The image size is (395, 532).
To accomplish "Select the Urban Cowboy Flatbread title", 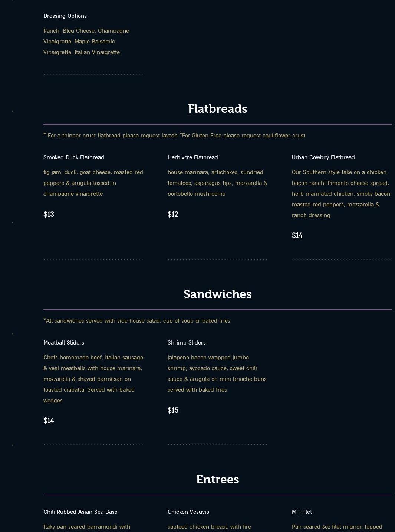I will point(323,157).
